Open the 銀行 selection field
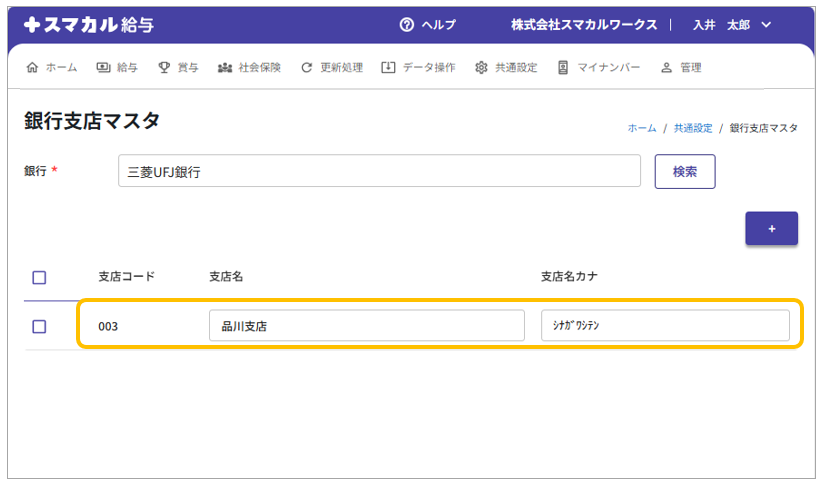Viewport: 823px width, 486px height. (379, 171)
